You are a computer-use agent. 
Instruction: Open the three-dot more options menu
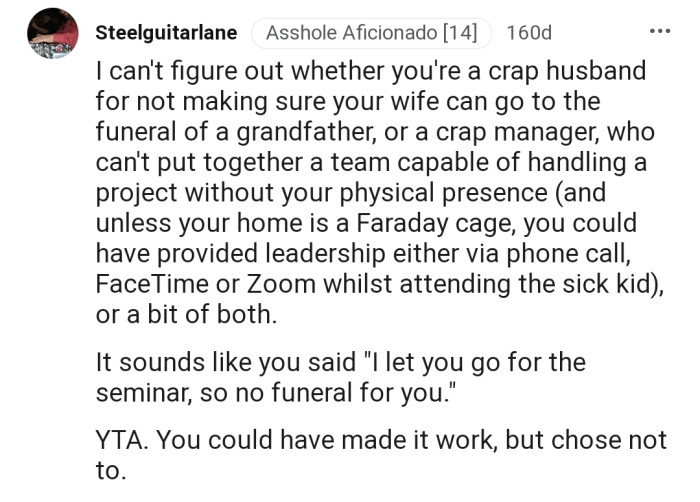659,31
